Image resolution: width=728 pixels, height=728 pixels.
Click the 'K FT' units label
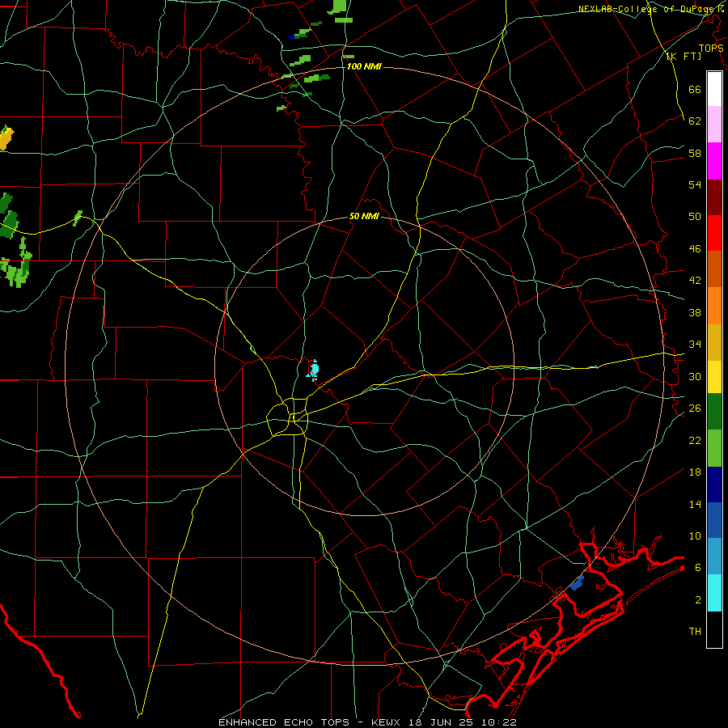(684, 56)
